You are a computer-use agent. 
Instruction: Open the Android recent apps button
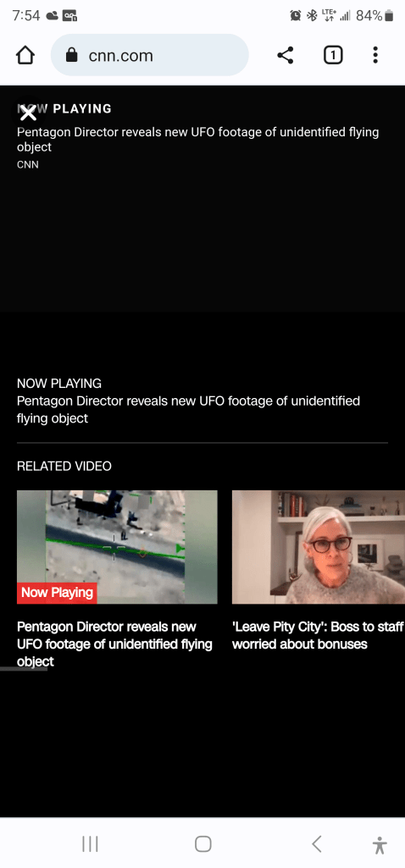click(90, 843)
